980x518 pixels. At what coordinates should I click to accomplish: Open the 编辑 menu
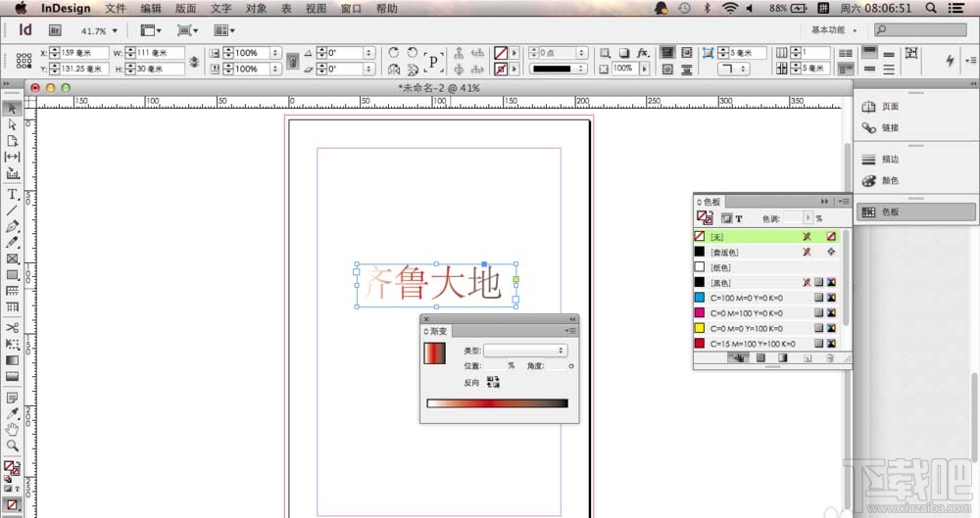tap(151, 8)
